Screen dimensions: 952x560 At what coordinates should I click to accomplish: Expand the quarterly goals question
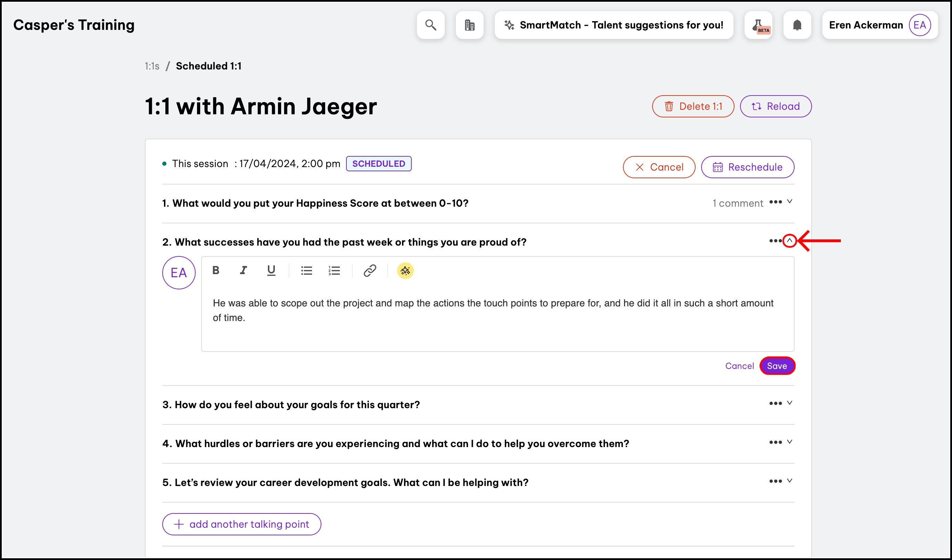tap(789, 403)
